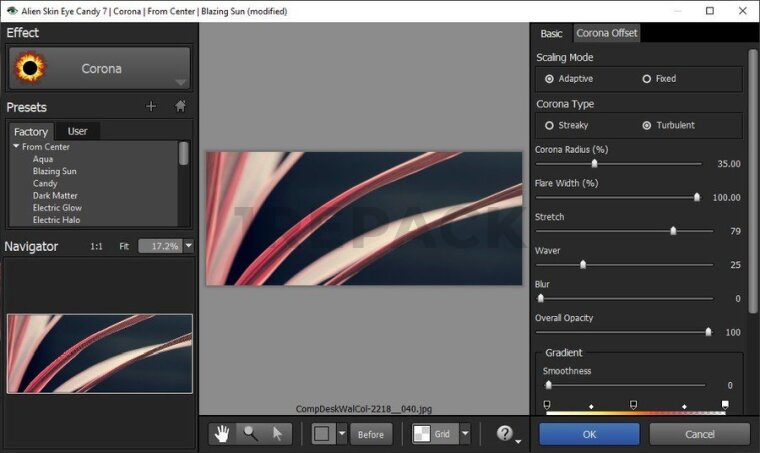This screenshot has height=453, width=760.
Task: Switch to the User presets tab
Action: 77,131
